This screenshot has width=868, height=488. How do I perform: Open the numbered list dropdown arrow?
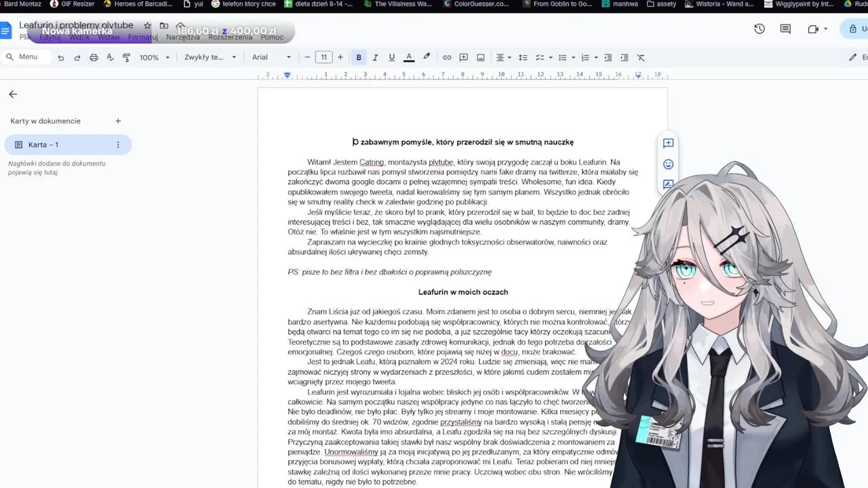(596, 58)
